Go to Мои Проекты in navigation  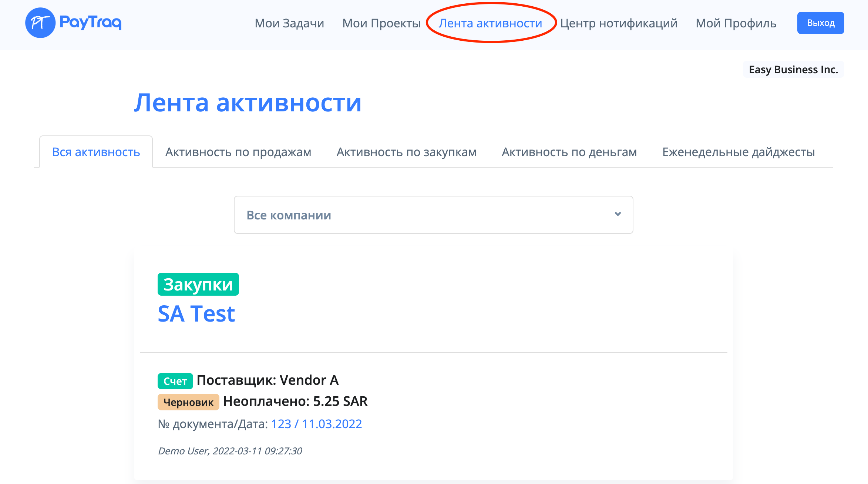click(x=381, y=23)
